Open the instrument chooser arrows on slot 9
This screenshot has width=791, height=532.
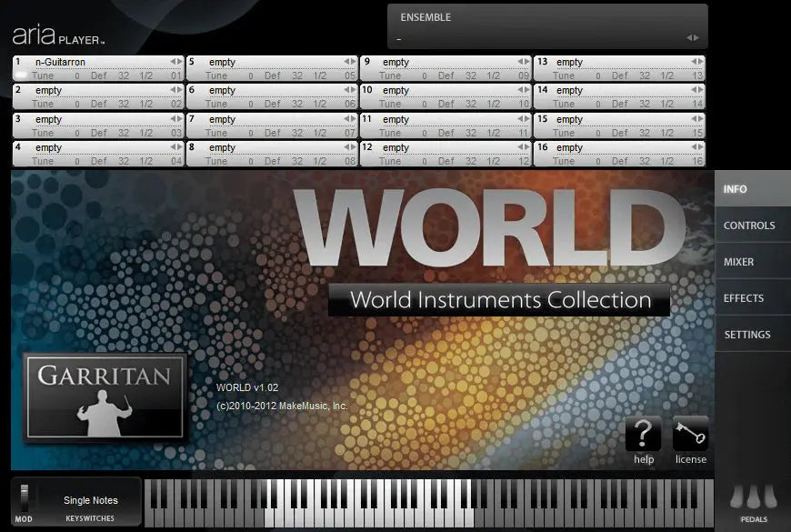pyautogui.click(x=523, y=61)
